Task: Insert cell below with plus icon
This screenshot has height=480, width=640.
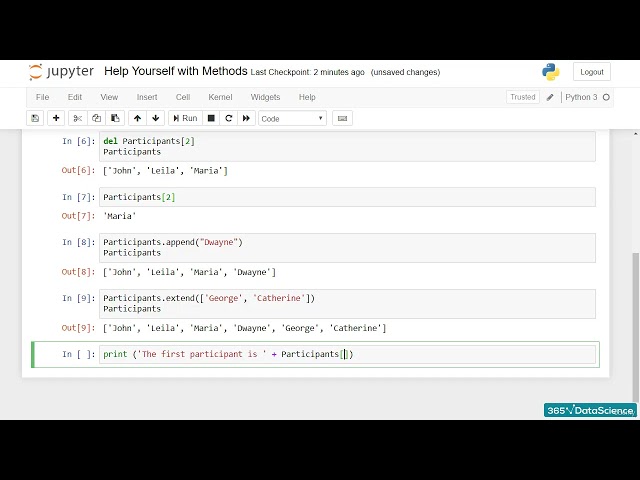Action: pos(56,118)
